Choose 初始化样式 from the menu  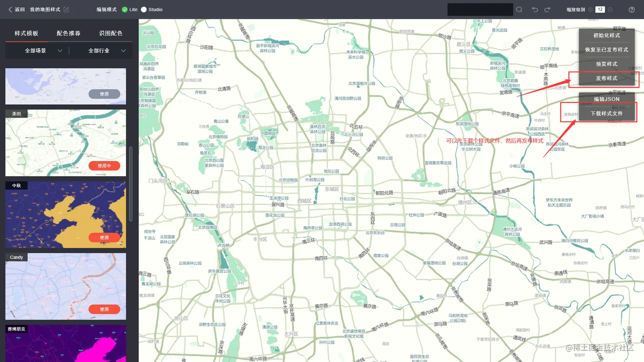607,35
